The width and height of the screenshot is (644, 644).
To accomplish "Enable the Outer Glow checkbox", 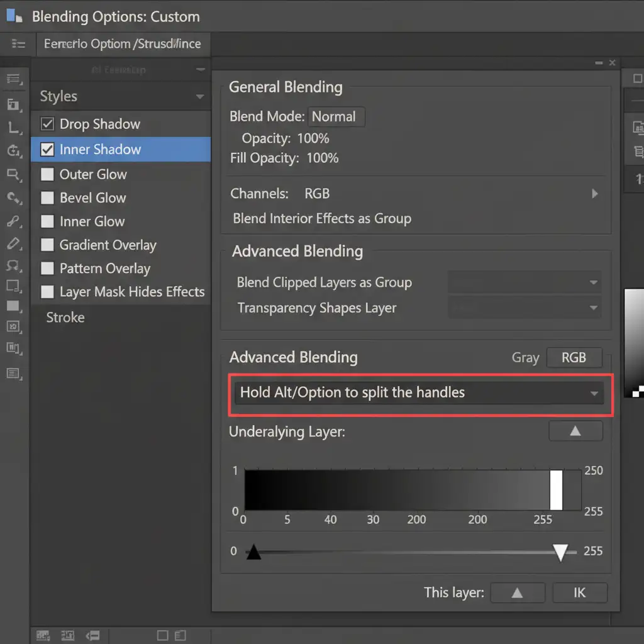I will pyautogui.click(x=47, y=174).
